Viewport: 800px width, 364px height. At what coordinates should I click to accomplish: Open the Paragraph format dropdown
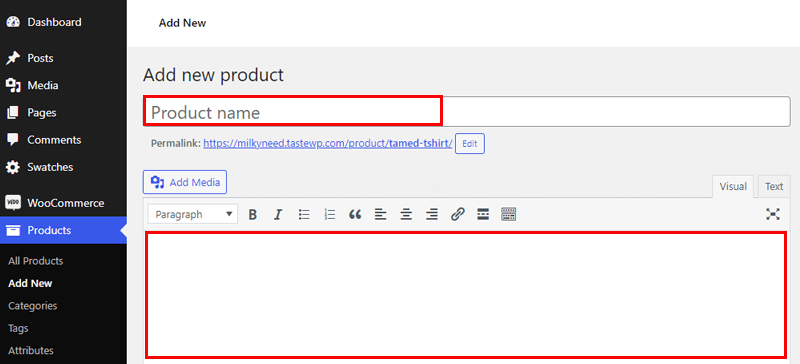(193, 214)
